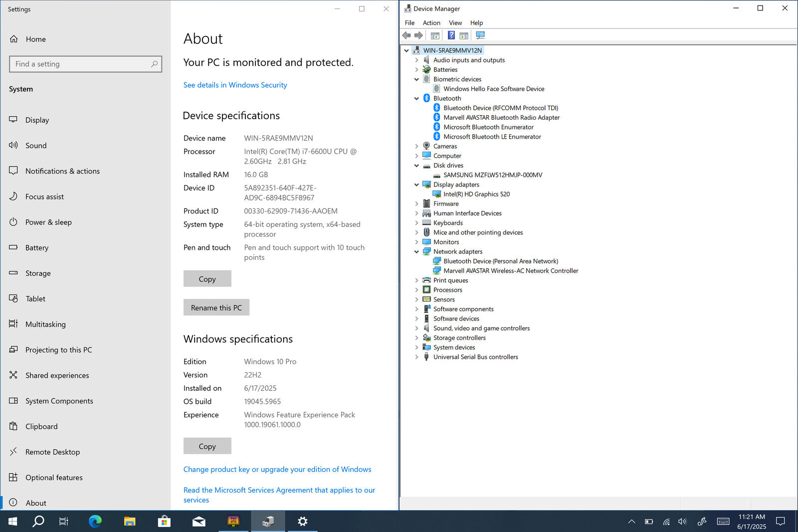
Task: Launch Microsoft Edge from the taskbar
Action: coord(95,522)
